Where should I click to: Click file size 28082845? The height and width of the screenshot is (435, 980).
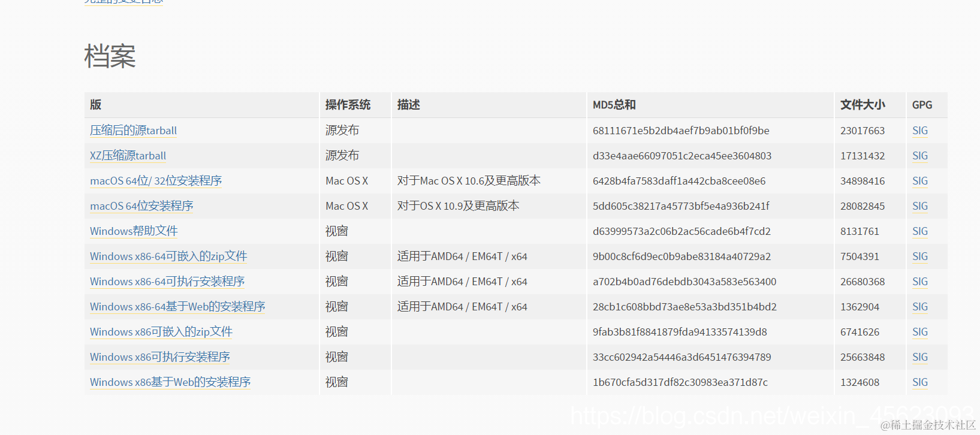(863, 206)
